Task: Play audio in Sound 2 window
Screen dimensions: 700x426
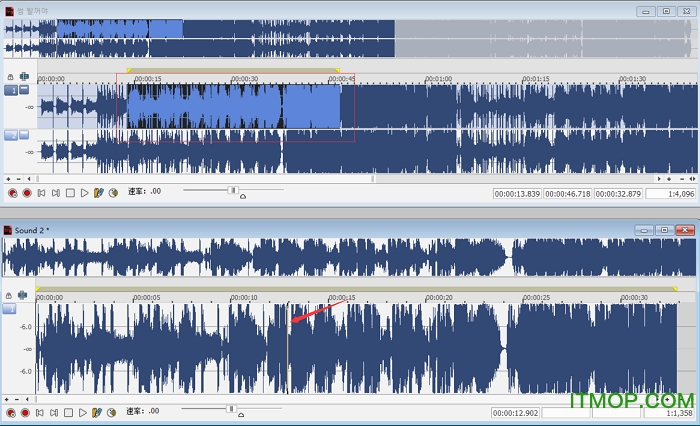Action: coord(83,413)
